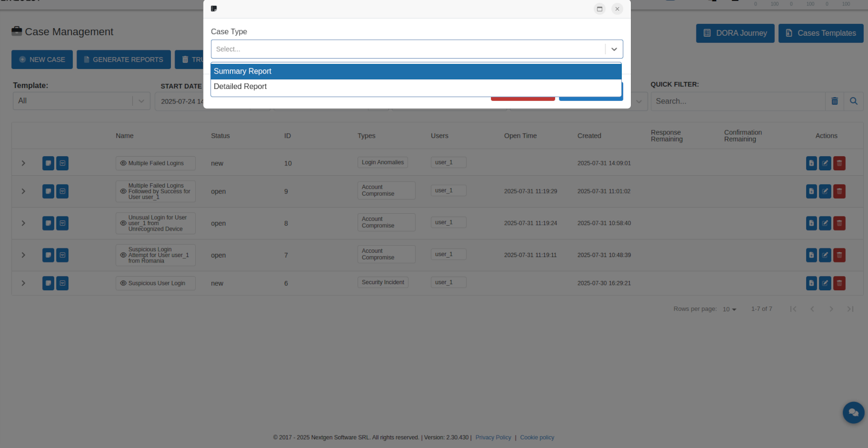Click document icon for case 8
The width and height of the screenshot is (868, 448).
pyautogui.click(x=811, y=223)
